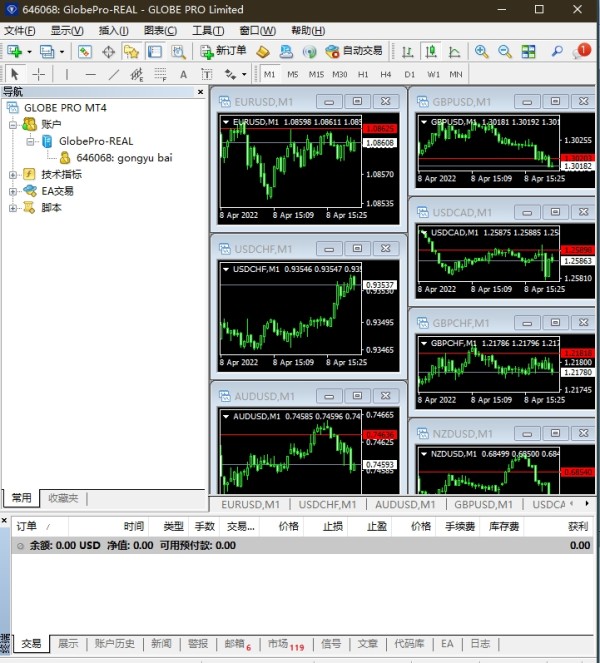
Task: Click the New Chart toolbar icon
Action: tap(14, 52)
